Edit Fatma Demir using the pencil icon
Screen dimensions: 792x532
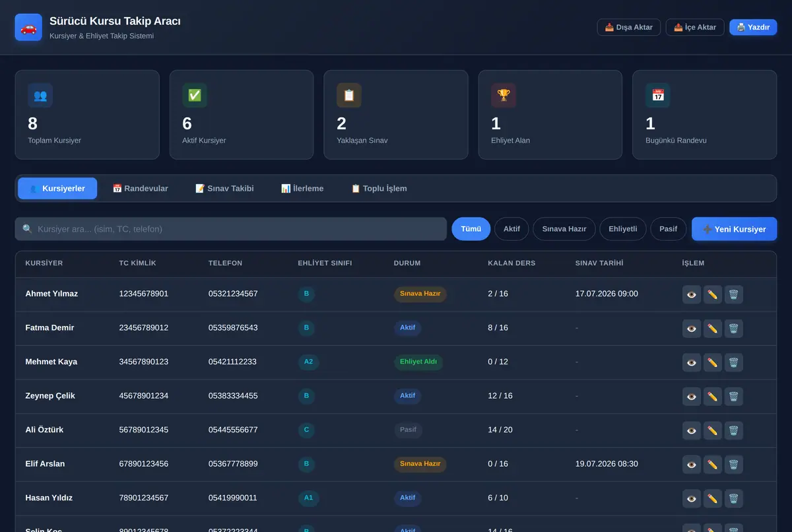[x=713, y=328]
